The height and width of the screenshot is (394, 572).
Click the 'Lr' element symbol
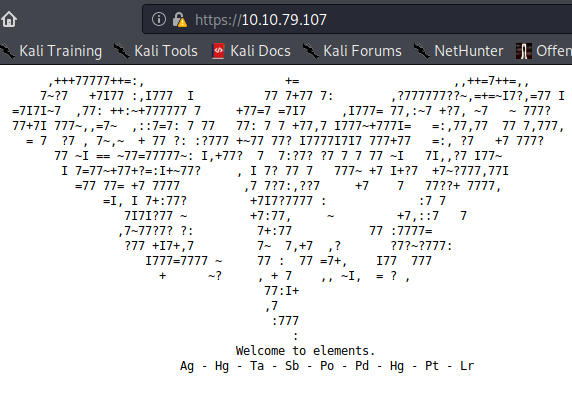[467, 366]
